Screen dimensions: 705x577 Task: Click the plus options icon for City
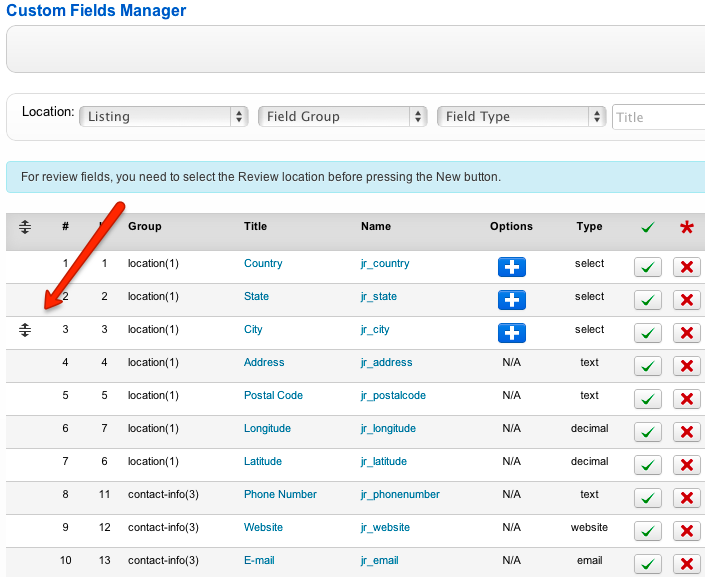(511, 333)
